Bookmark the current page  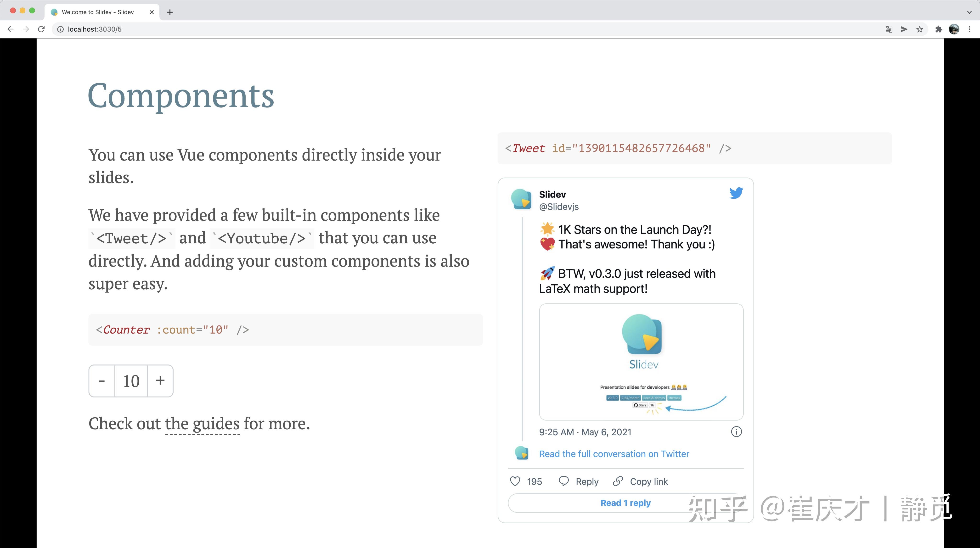pos(920,29)
